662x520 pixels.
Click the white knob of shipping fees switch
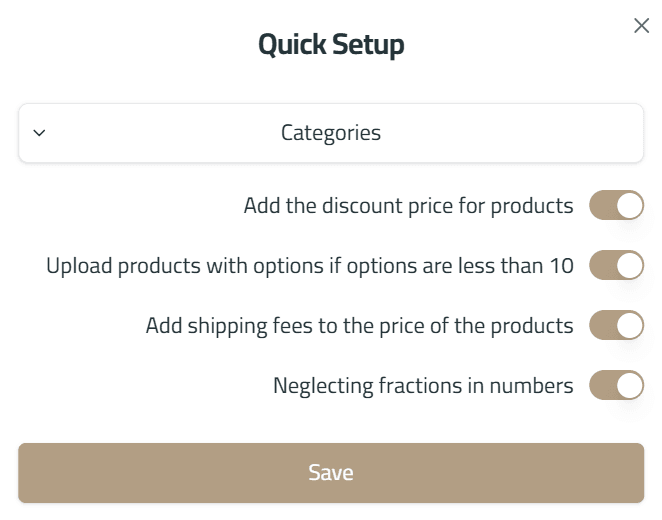(629, 325)
